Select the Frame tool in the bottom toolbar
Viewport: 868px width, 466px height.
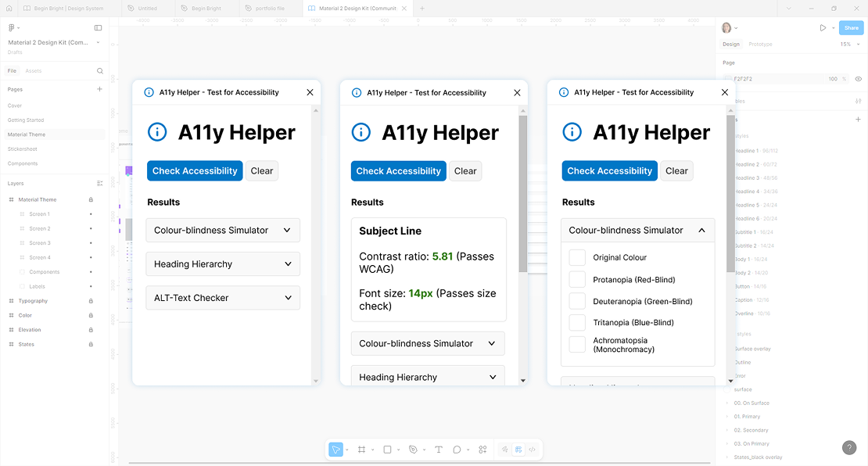click(361, 450)
